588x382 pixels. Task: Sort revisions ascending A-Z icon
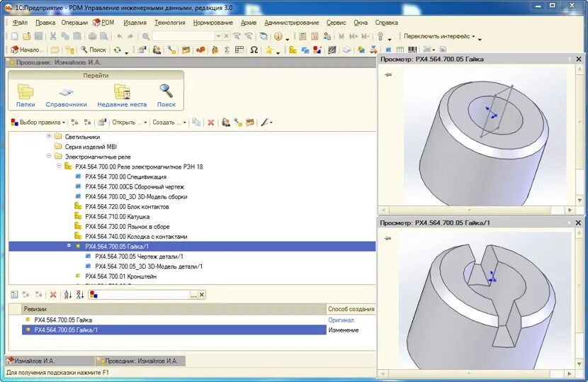pos(68,295)
